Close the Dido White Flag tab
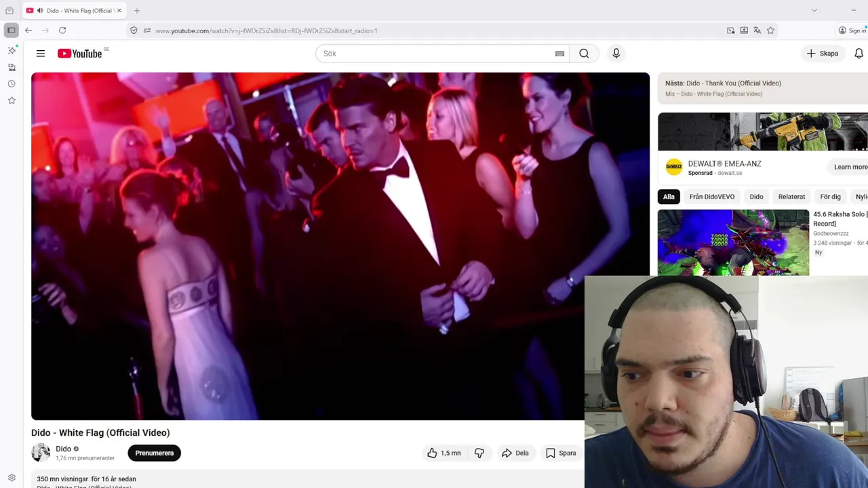This screenshot has width=868, height=488. click(x=119, y=11)
